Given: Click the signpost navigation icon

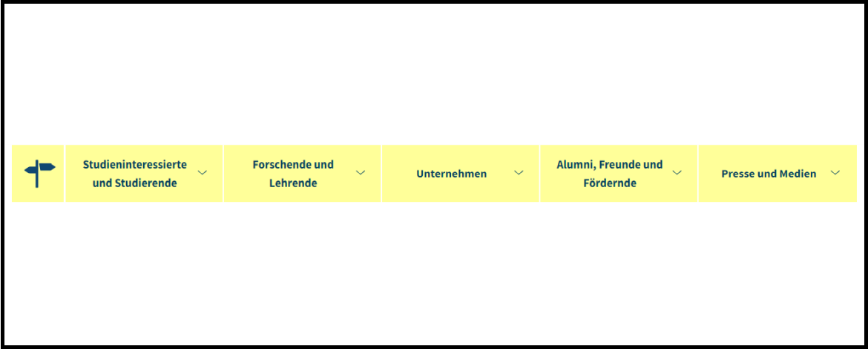Looking at the screenshot, I should click(x=39, y=174).
